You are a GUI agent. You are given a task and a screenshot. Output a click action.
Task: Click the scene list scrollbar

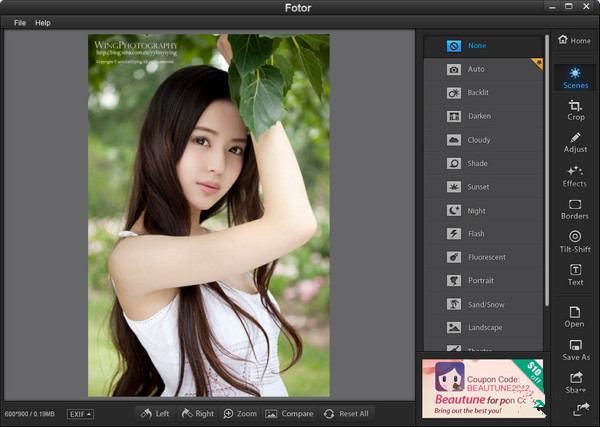click(547, 170)
